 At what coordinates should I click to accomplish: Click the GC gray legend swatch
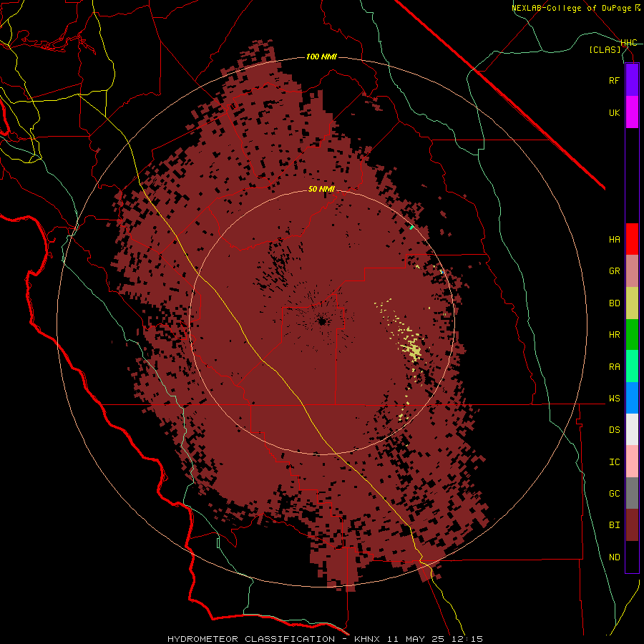pyautogui.click(x=632, y=493)
